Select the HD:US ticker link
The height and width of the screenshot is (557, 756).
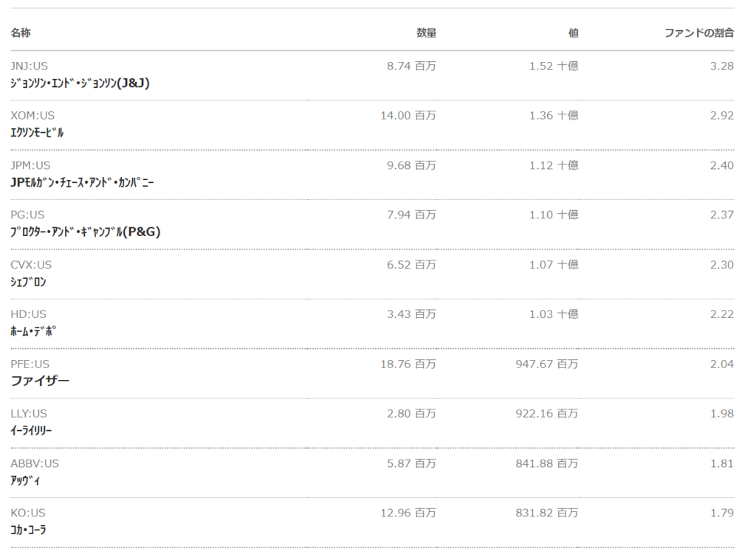coord(28,314)
